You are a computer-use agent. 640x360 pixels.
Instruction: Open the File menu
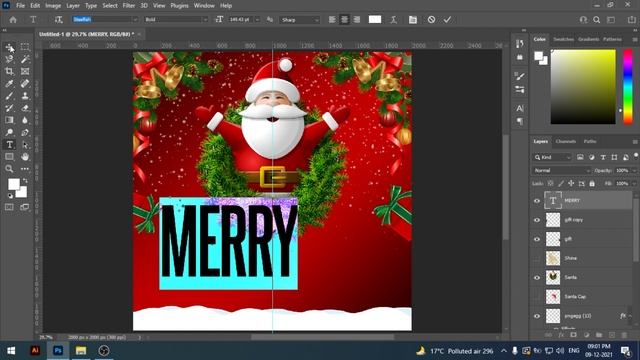tap(20, 6)
